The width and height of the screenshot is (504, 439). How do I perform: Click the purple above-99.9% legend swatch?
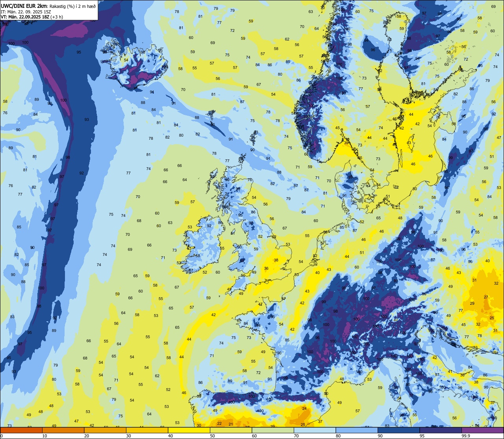tap(482, 430)
